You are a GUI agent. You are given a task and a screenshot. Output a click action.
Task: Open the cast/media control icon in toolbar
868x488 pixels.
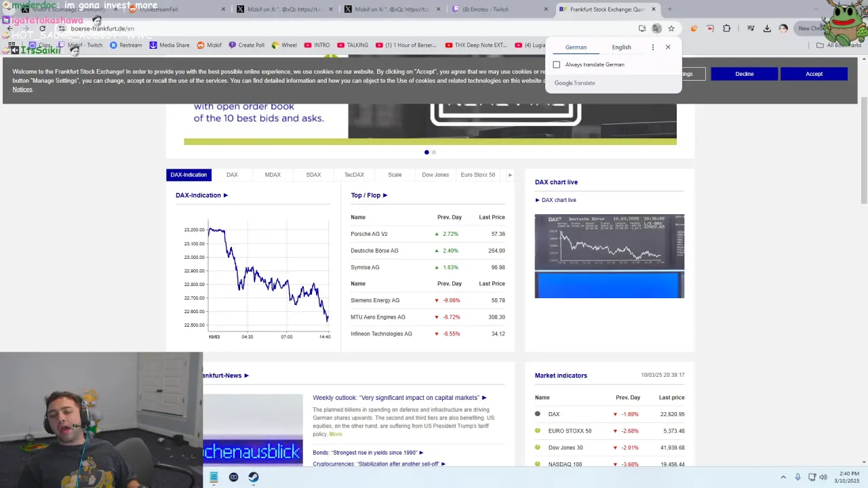pos(751,28)
